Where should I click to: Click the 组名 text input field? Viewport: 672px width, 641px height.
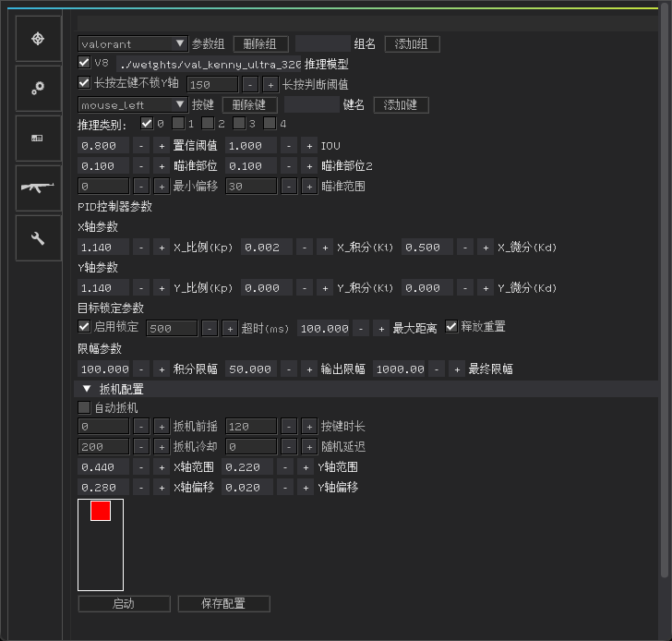click(x=322, y=43)
